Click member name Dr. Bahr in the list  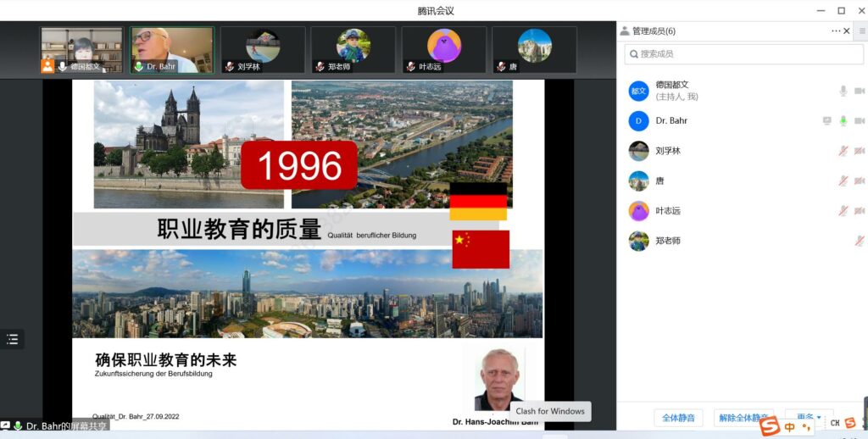coord(671,120)
